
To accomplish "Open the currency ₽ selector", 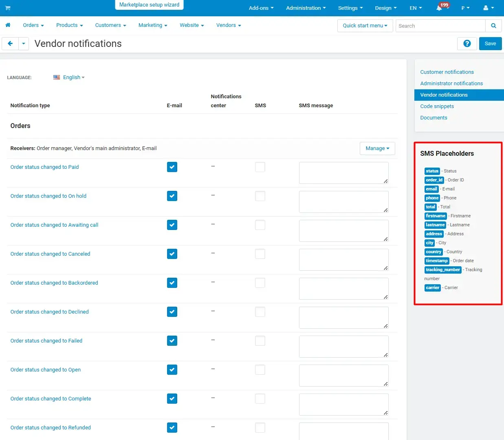I will pyautogui.click(x=465, y=8).
